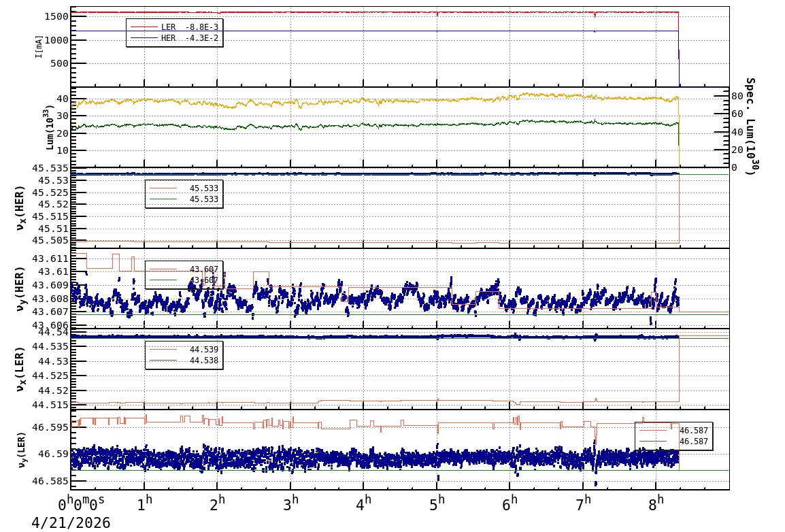Viewport: 785px width, 532px height.
Task: Click the 0h0m0s time origin label
Action: coord(82,504)
